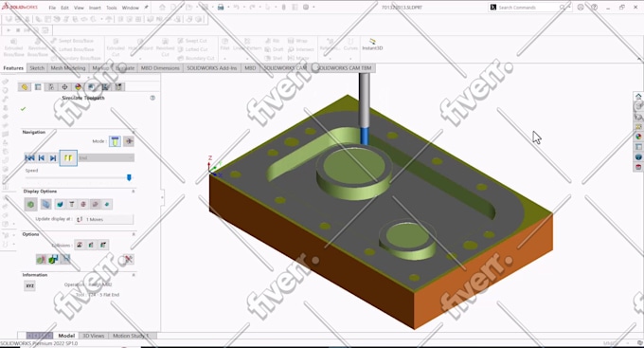This screenshot has height=348, width=644.
Task: Open the DisplayManager color-ball tab icon
Action: point(78,87)
